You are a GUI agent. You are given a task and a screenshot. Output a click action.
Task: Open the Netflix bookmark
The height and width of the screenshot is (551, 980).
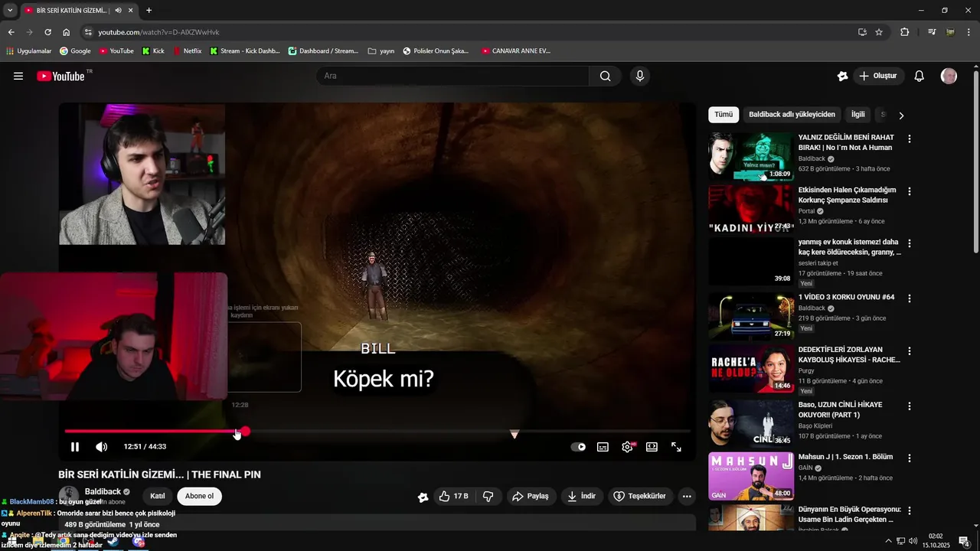pyautogui.click(x=187, y=51)
